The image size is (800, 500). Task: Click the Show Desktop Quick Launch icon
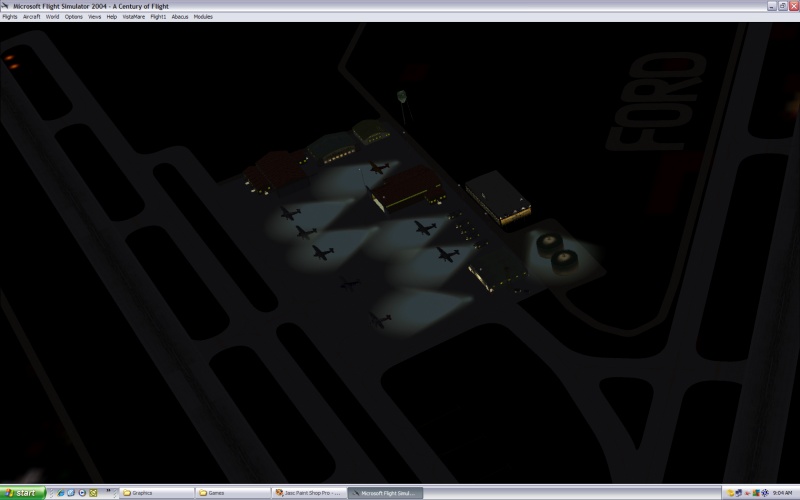pyautogui.click(x=71, y=493)
